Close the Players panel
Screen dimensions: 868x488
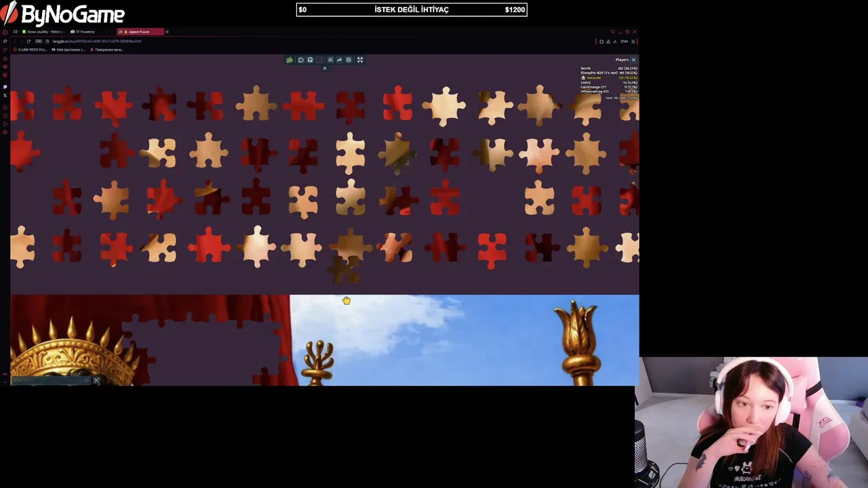click(x=633, y=60)
